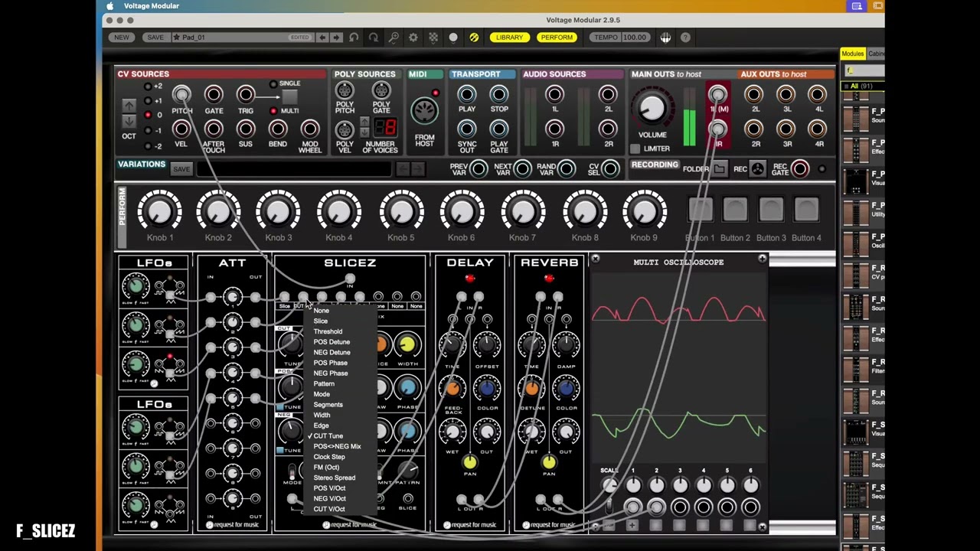This screenshot has width=980, height=551.
Task: Click the 2L aux output jack
Action: (753, 95)
